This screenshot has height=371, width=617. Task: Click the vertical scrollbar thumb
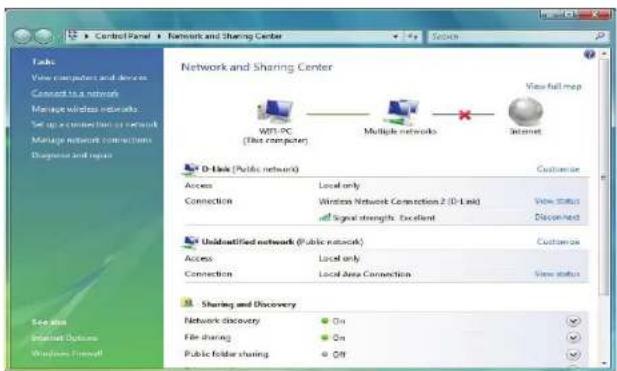click(x=604, y=177)
